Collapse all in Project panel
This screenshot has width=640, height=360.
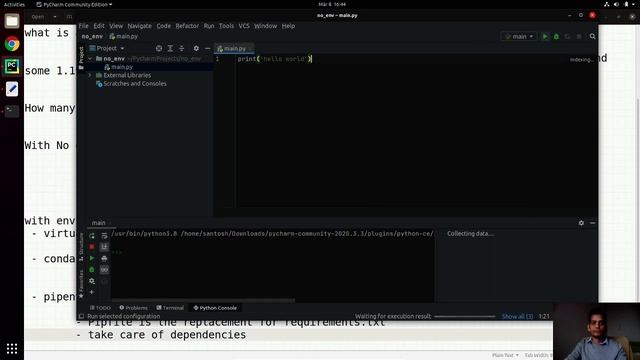point(182,48)
